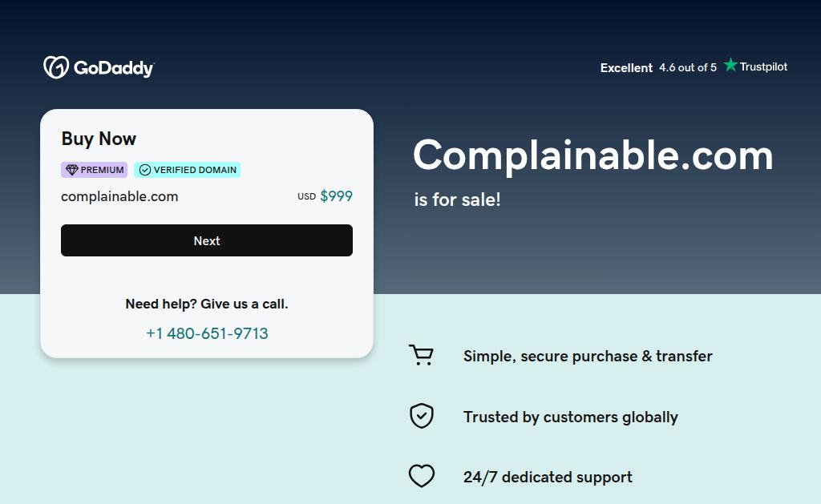Click '24/7 dedicated support' text
The height and width of the screenshot is (504, 821).
548,478
